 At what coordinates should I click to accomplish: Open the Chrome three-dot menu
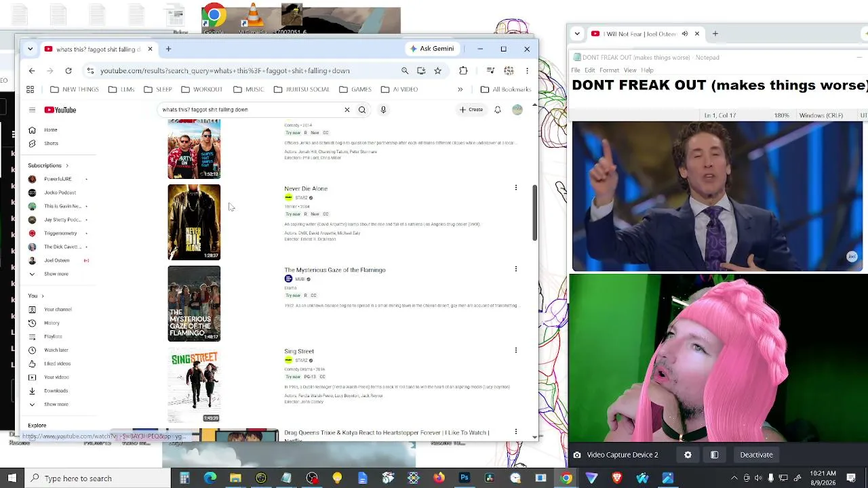pos(527,70)
